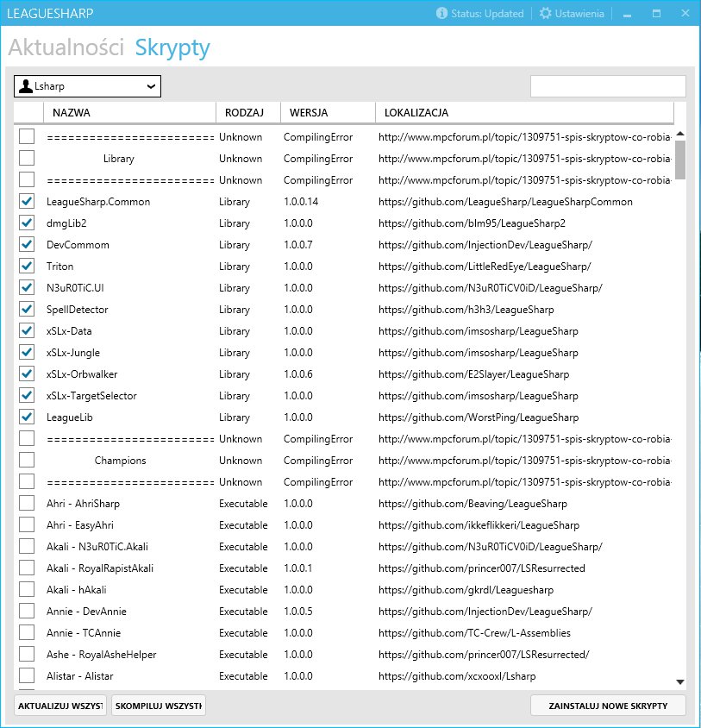
Task: Click the script search input field
Action: 608,86
